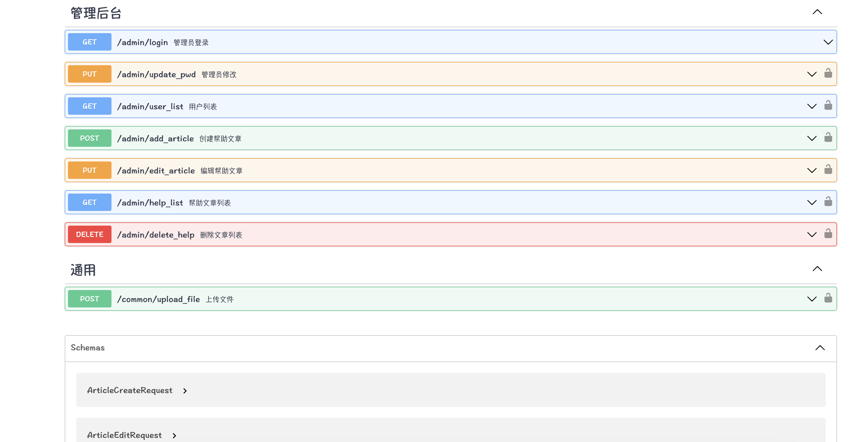This screenshot has width=868, height=442.
Task: Click the 编辑帮助文章 description text
Action: (x=221, y=170)
